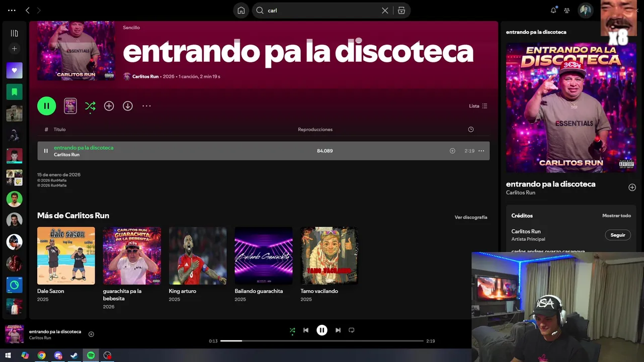Pause playback in the bottom player
This screenshot has height=362, width=644.
click(322, 330)
